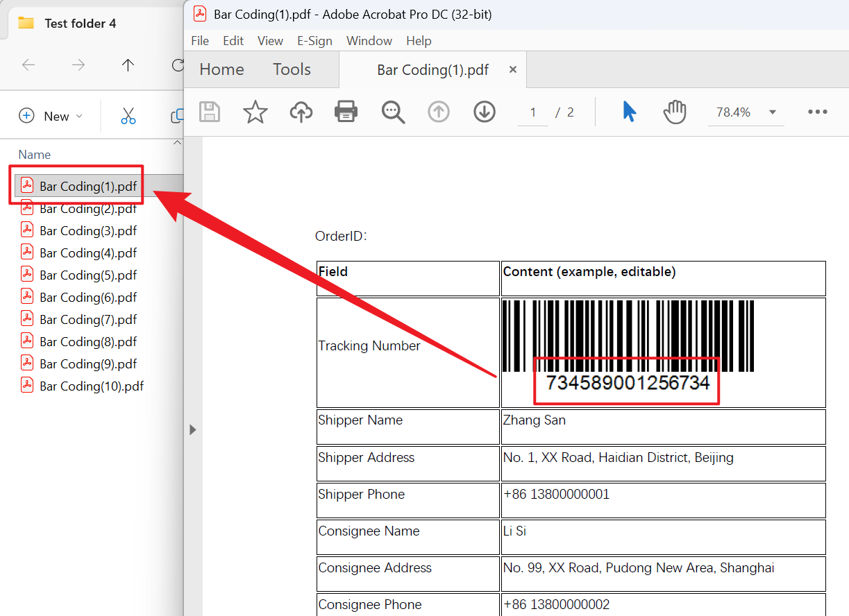Open the three-dots more tools menu

[818, 112]
